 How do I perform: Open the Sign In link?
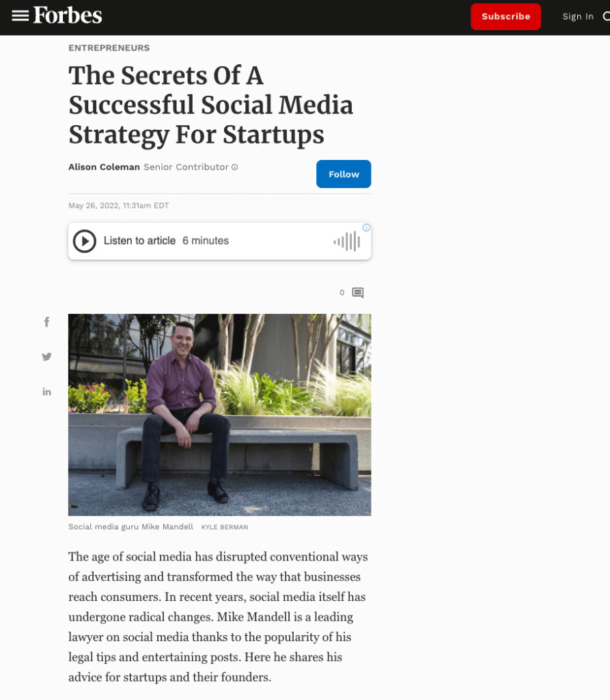coord(578,16)
